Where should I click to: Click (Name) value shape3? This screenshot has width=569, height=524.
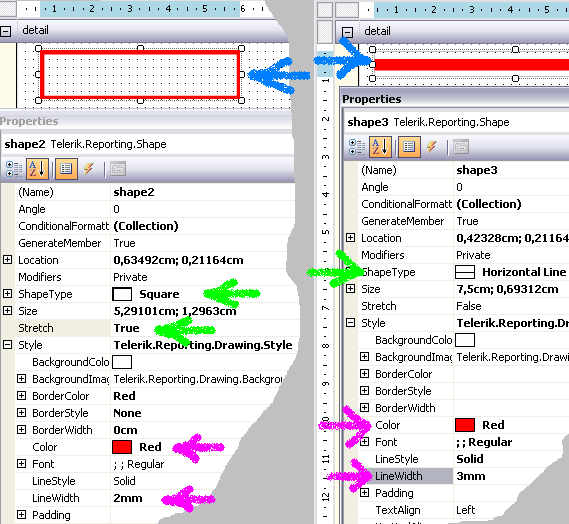coord(477,170)
